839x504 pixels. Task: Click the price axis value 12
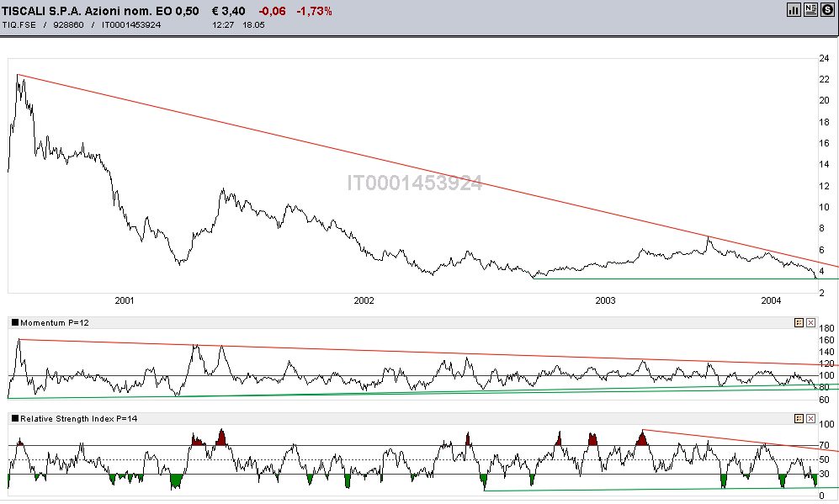coord(825,186)
